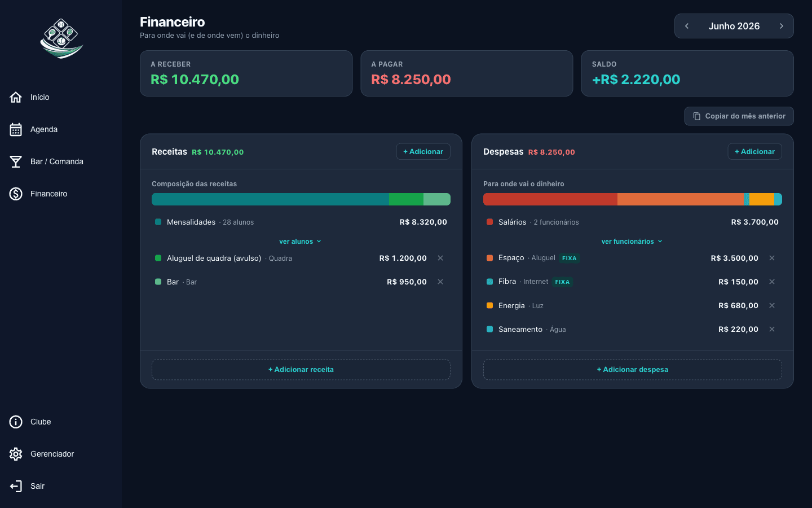Click the Espaço amount R$ 3.500,00
812x508 pixels.
pos(735,258)
